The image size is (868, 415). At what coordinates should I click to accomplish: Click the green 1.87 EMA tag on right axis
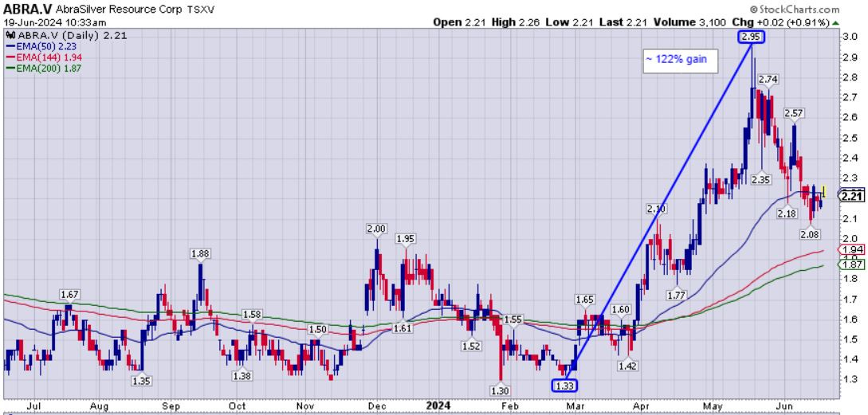pyautogui.click(x=853, y=265)
